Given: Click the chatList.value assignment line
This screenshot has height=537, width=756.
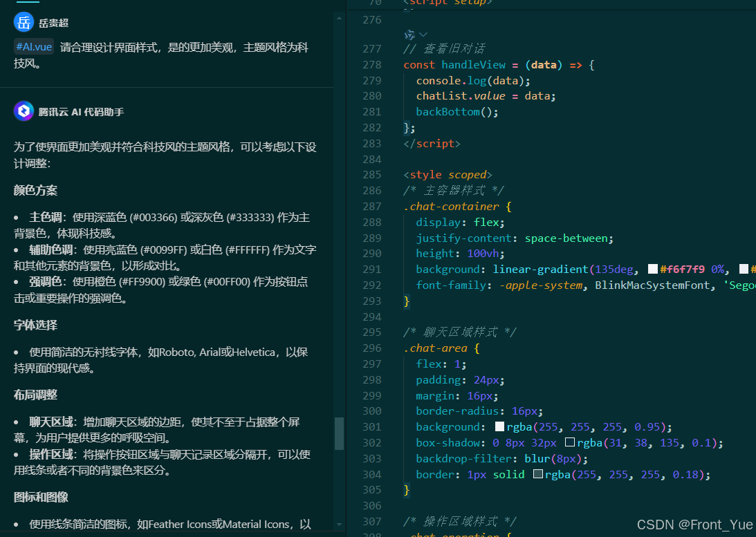Looking at the screenshot, I should pos(486,96).
